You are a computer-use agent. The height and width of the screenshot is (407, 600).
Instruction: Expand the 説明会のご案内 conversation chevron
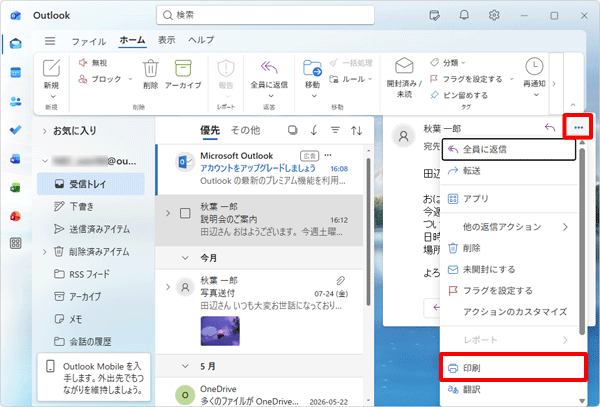pos(168,213)
